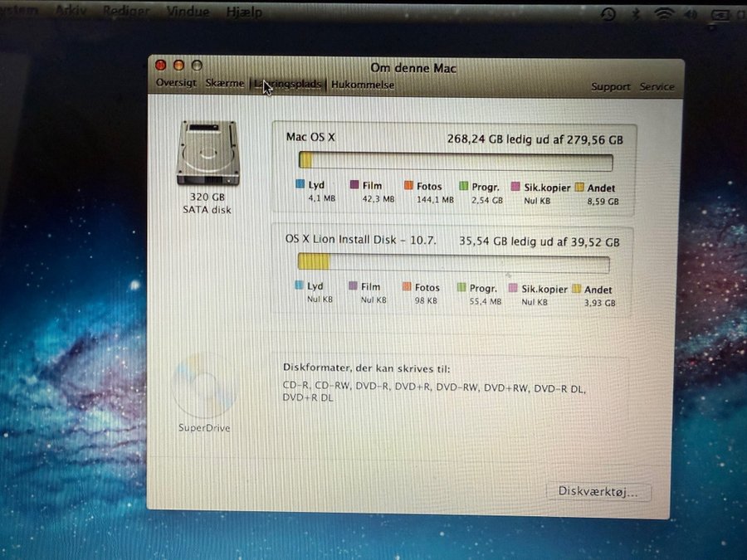Click the Bluetooth icon in menu bar
This screenshot has height=560, width=747.
coord(635,14)
